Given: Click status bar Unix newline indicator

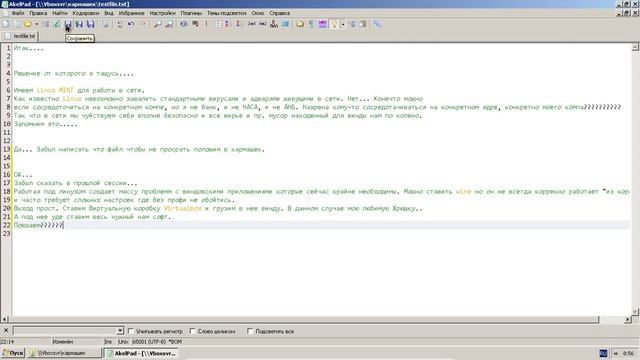Looking at the screenshot, I should coord(123,342).
